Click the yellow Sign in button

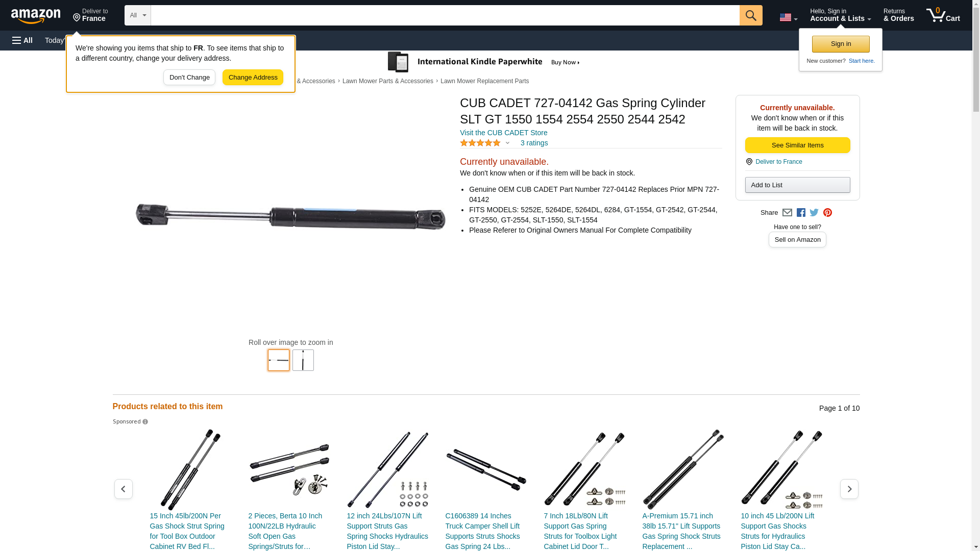841,44
